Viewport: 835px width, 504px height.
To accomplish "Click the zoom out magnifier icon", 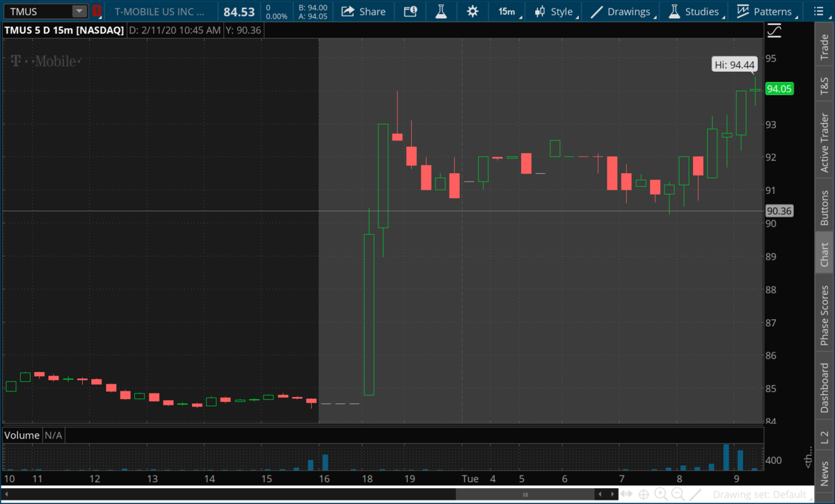I will (678, 494).
